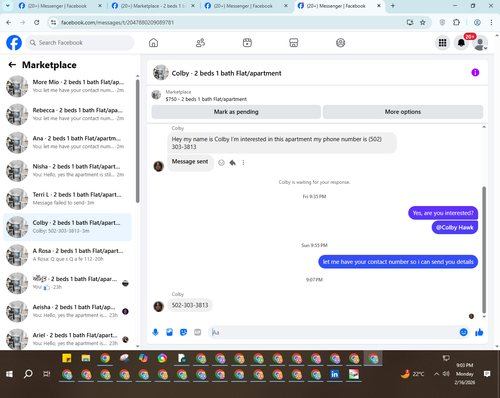The height and width of the screenshot is (398, 500).
Task: View site information icon in address bar
Action: tap(53, 22)
